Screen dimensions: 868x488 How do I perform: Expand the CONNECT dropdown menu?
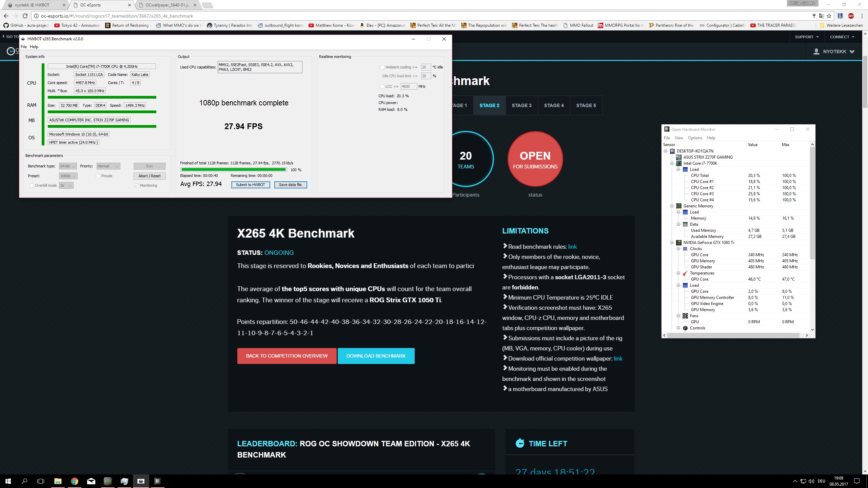coord(842,37)
